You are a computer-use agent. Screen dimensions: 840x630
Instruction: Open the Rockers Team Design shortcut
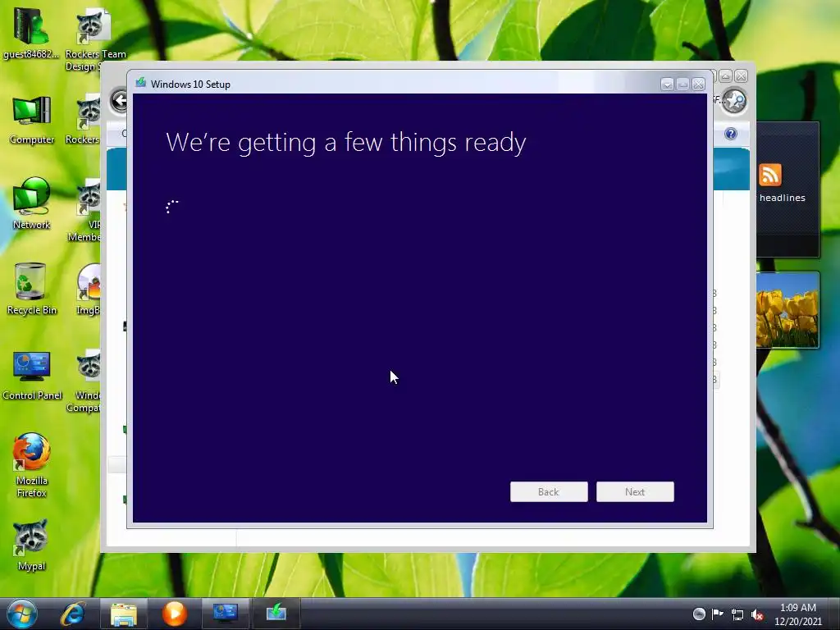(x=94, y=39)
